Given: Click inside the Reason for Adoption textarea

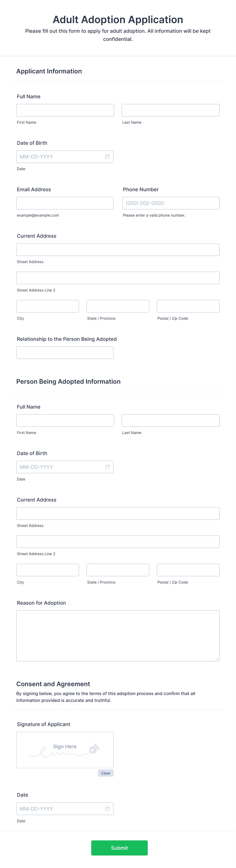Looking at the screenshot, I should 117,635.
